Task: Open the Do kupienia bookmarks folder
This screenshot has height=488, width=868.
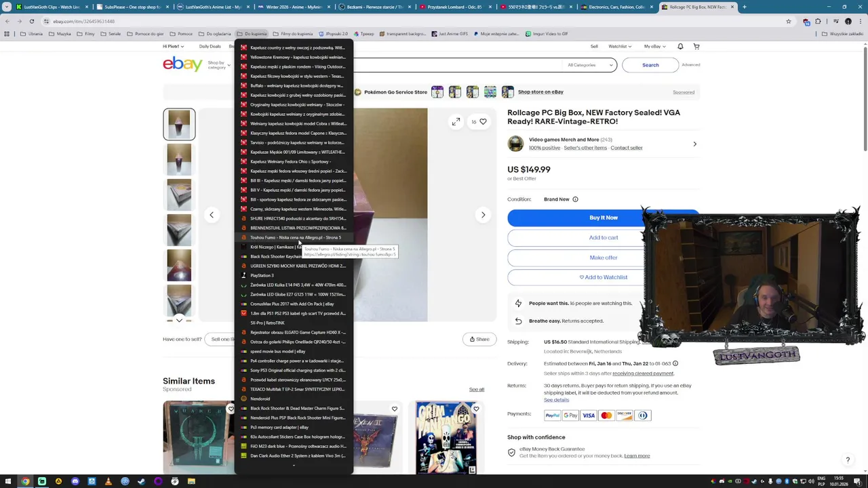Action: click(x=252, y=34)
